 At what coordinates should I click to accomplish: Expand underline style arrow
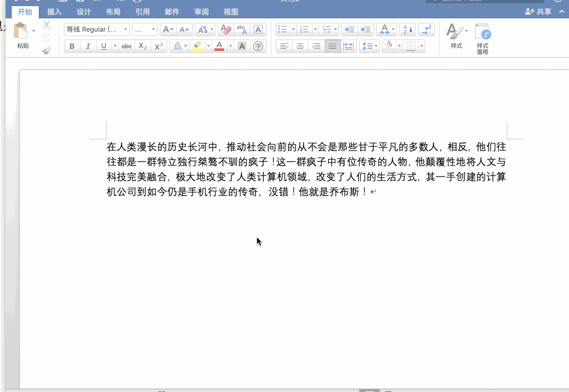(115, 46)
